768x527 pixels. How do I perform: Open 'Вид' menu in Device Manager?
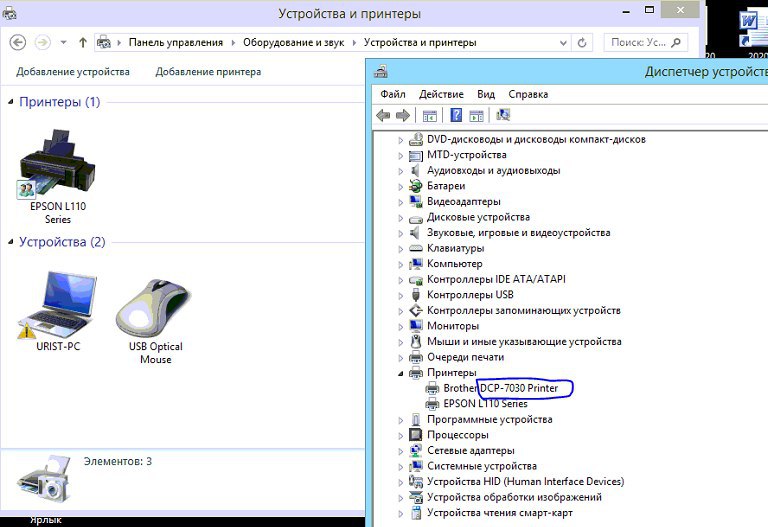tap(486, 95)
